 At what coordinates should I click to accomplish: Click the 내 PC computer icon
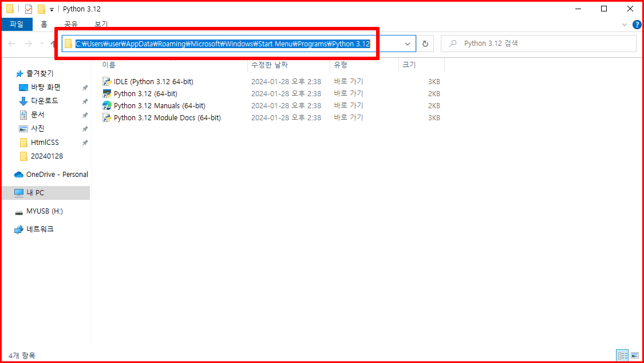click(19, 192)
